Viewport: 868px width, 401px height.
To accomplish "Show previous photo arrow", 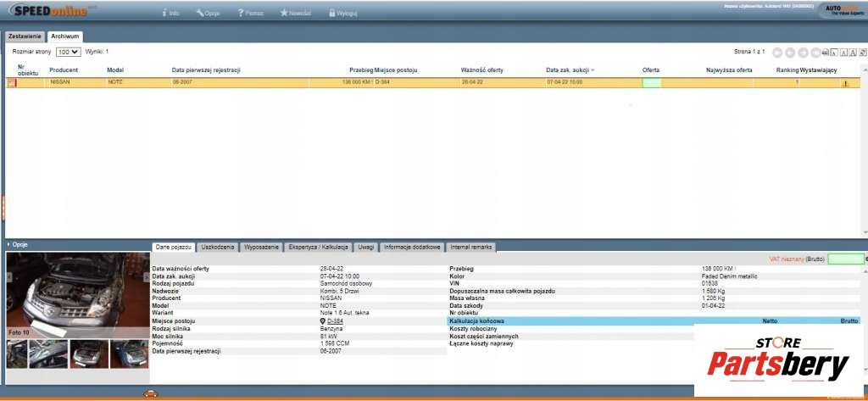I will (9, 276).
